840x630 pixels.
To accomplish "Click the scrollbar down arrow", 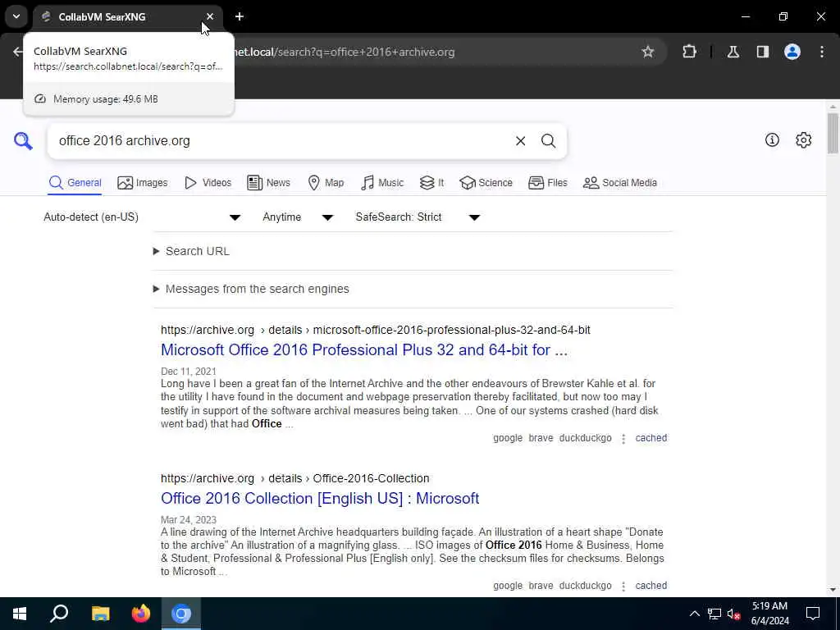I will 833,590.
